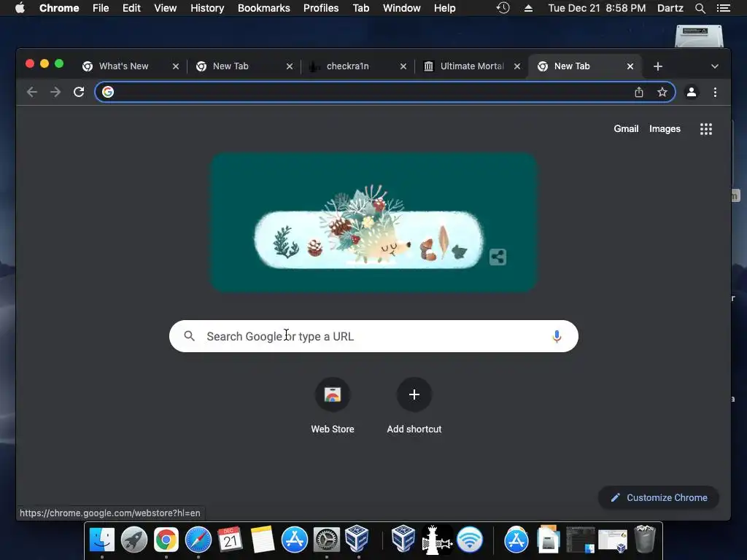
Task: Open the Gmail link
Action: (626, 129)
